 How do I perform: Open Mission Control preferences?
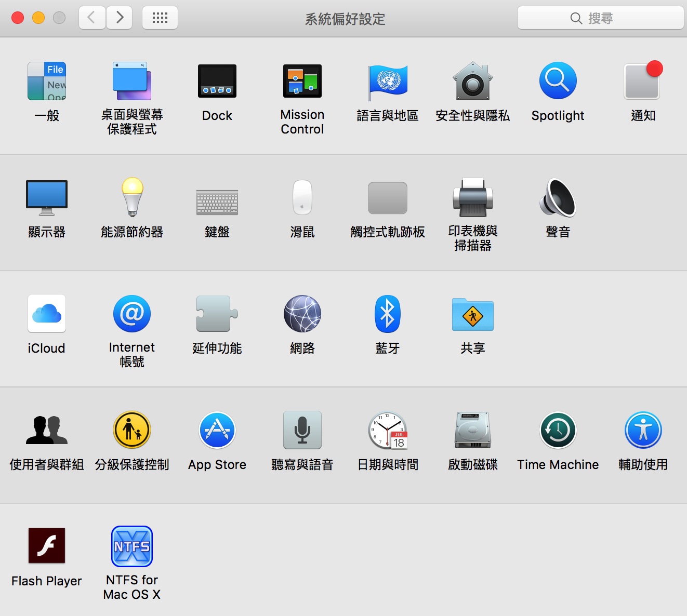[x=302, y=81]
